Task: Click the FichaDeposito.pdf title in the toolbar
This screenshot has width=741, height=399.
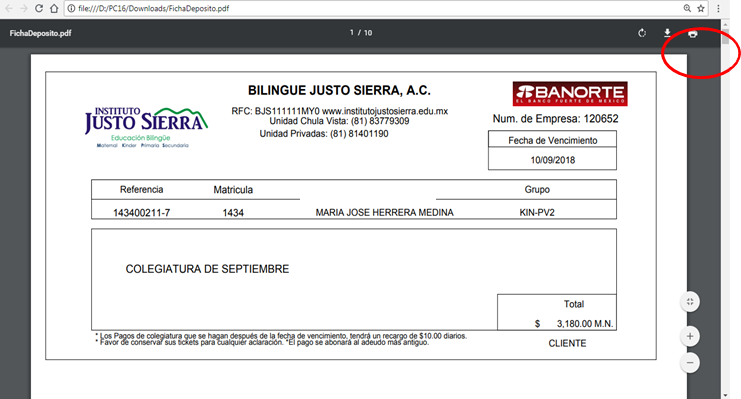Action: click(x=41, y=33)
